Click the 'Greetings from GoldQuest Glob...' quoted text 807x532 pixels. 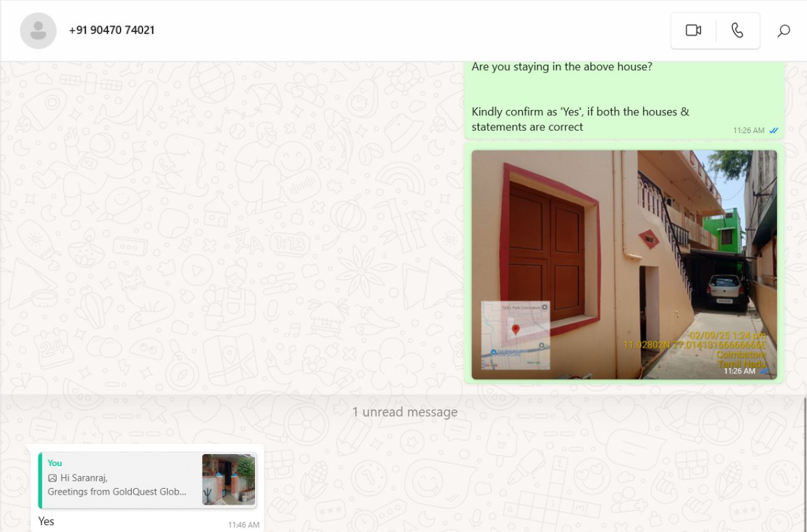117,492
